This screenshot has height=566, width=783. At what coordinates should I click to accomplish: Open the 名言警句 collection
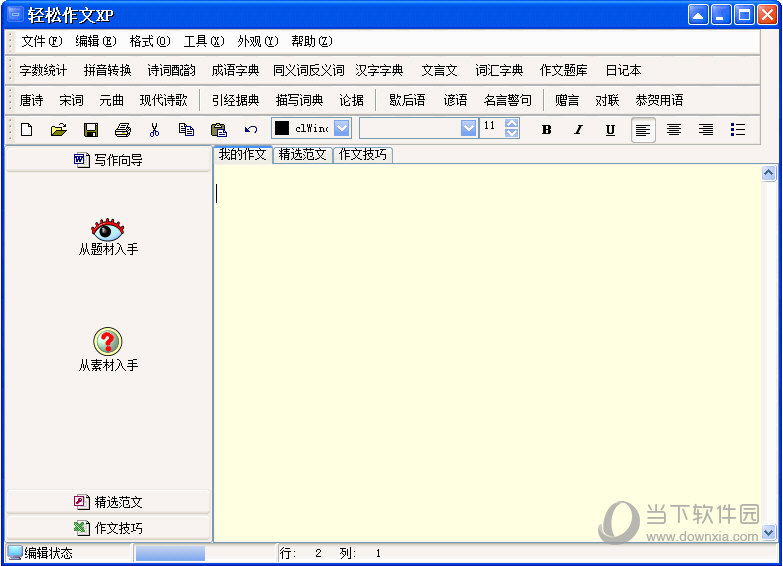[507, 100]
